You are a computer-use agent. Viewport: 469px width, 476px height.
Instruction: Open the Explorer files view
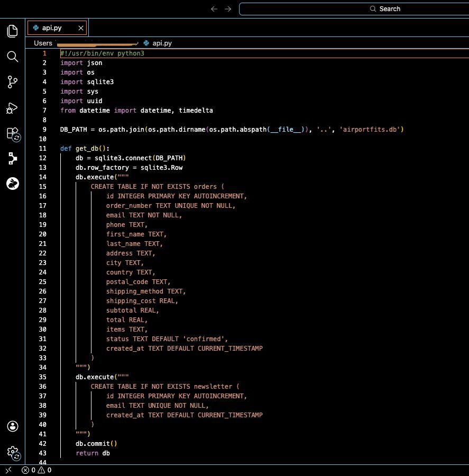(x=13, y=31)
